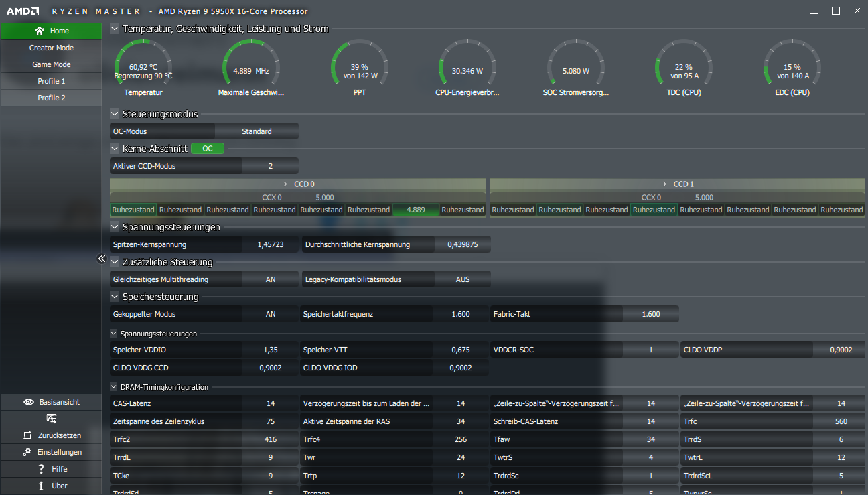Viewport: 868px width, 495px height.
Task: Collapse Temperatur, Geschwindigkeit, Leistung section
Action: (115, 29)
